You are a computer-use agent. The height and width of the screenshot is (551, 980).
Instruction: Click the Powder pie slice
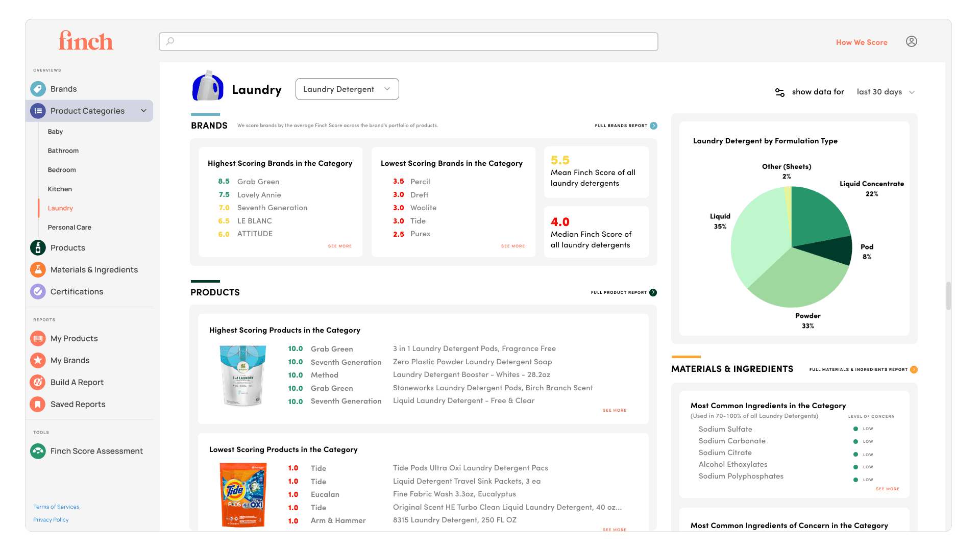(x=796, y=280)
